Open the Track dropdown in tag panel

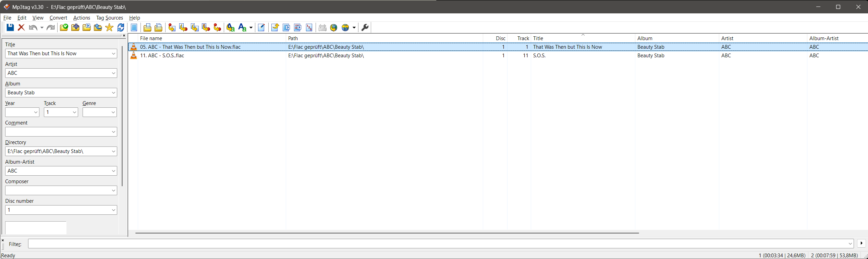click(x=74, y=112)
